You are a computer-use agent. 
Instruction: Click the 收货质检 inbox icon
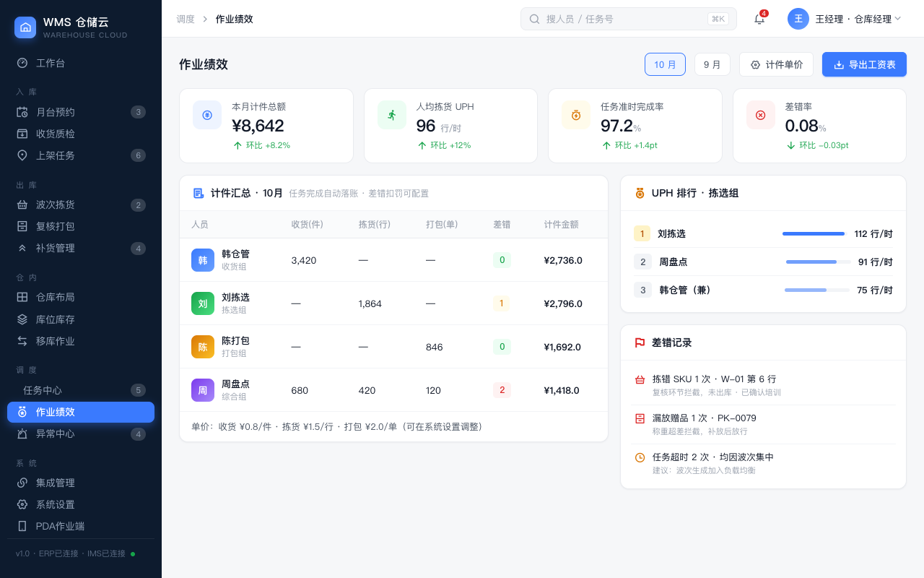point(22,134)
